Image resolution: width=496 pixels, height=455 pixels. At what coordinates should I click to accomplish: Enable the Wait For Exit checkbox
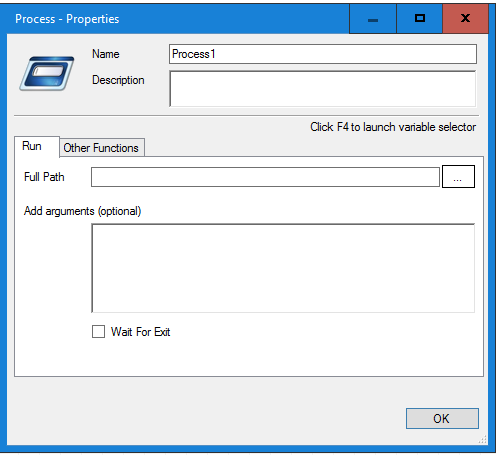(x=98, y=332)
